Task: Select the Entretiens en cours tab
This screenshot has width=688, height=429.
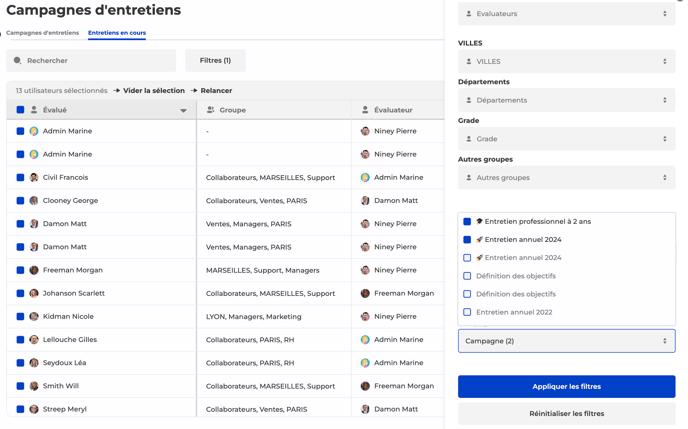Action: (117, 33)
